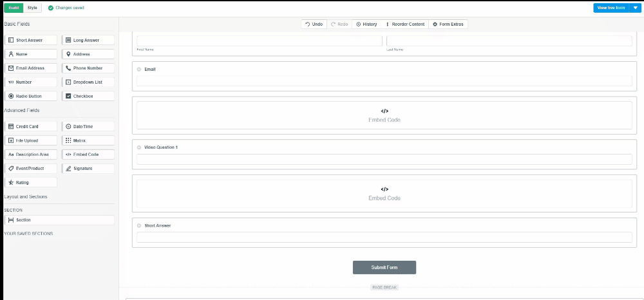The image size is (644, 300).
Task: Select the second Embed Code block below Video Question
Action: pyautogui.click(x=384, y=194)
